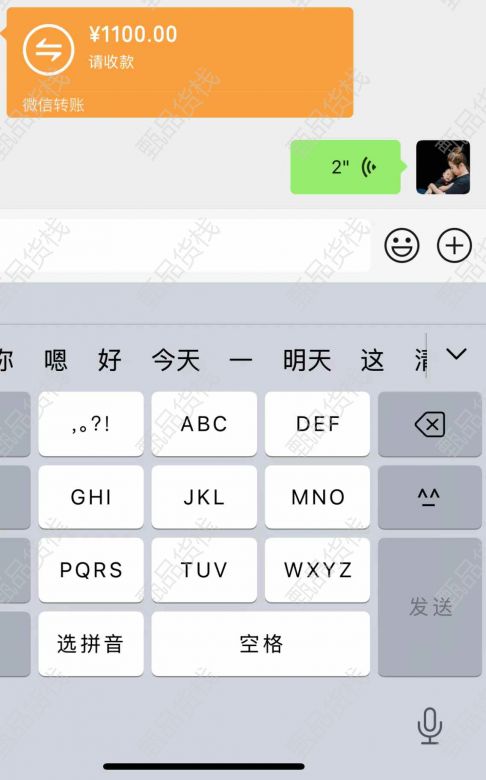Toggle the 选拼音 pinyin selection key
This screenshot has width=486, height=780.
(91, 644)
